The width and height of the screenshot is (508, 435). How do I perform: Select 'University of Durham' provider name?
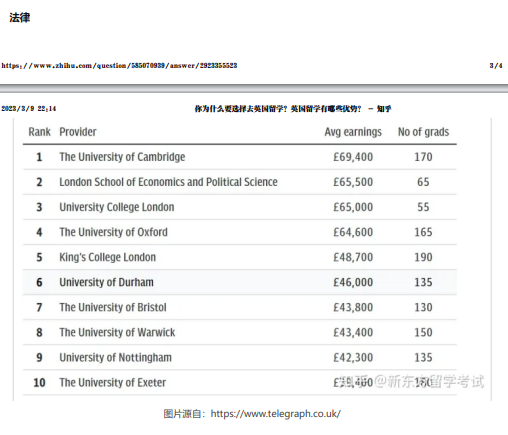click(x=106, y=282)
